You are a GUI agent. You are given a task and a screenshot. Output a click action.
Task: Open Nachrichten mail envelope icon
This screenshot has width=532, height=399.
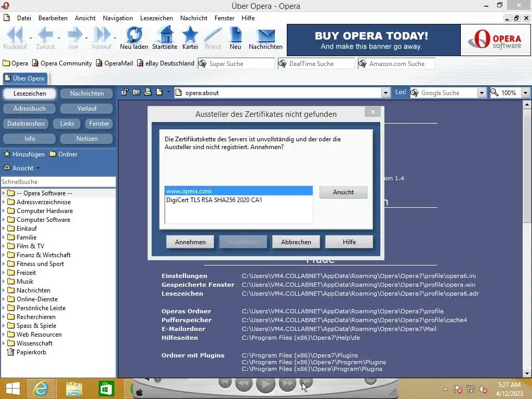266,35
